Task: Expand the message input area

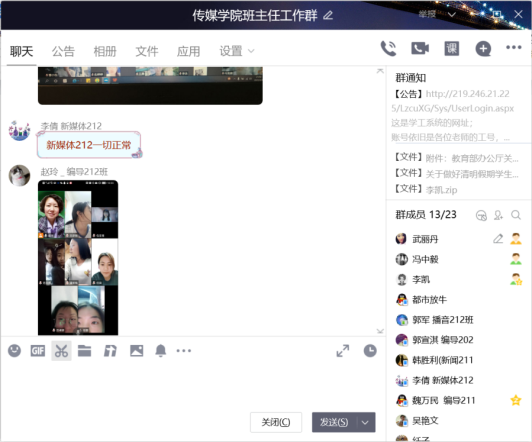Action: pyautogui.click(x=343, y=351)
